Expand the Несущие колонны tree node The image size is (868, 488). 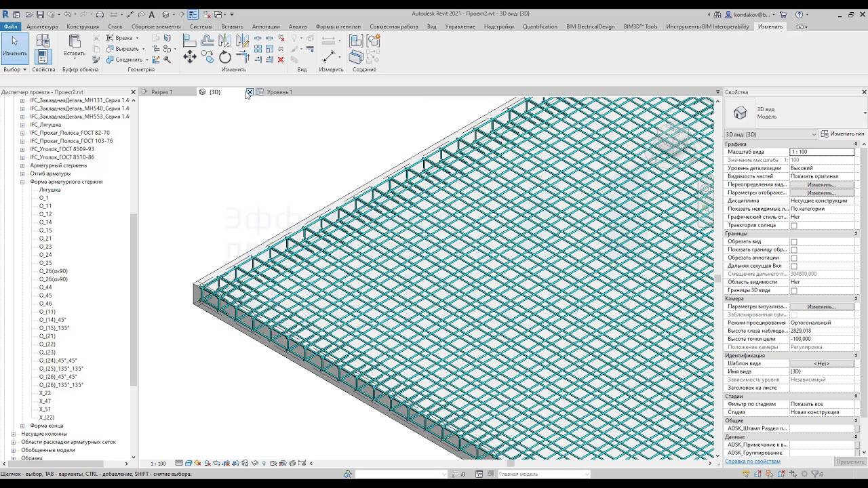tap(14, 434)
